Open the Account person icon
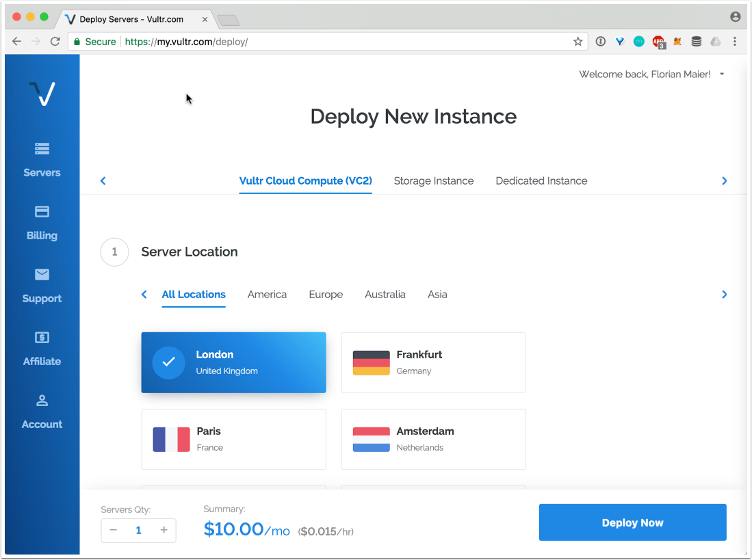This screenshot has width=752, height=560. [42, 401]
